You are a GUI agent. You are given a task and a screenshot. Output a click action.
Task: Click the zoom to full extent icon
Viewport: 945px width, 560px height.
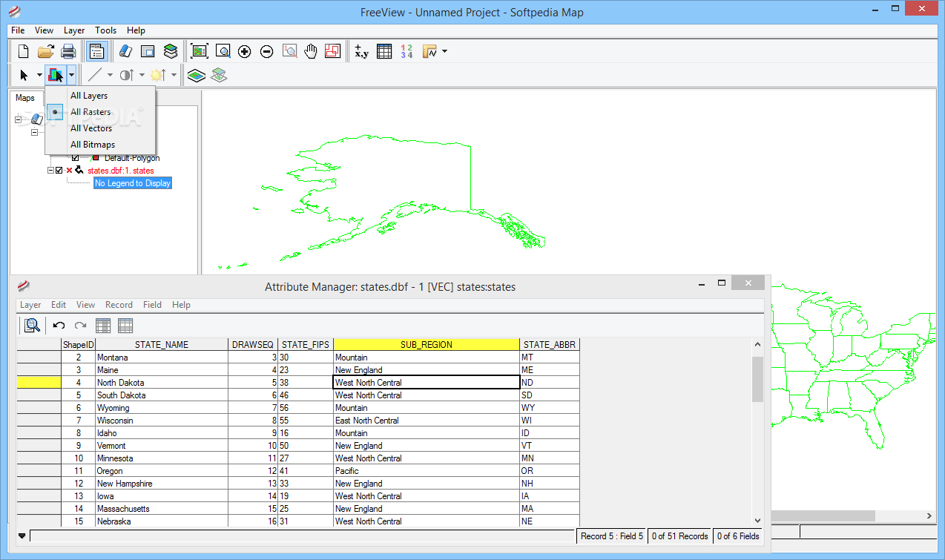tap(200, 51)
